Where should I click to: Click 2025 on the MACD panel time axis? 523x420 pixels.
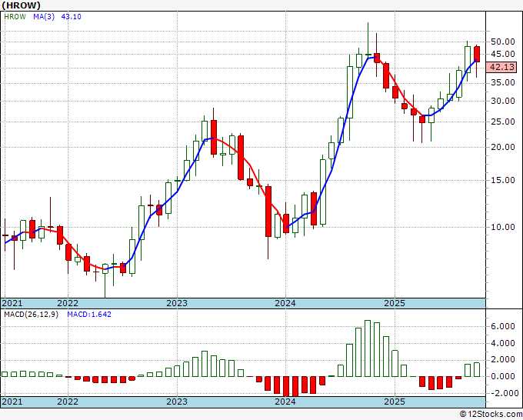(x=394, y=402)
